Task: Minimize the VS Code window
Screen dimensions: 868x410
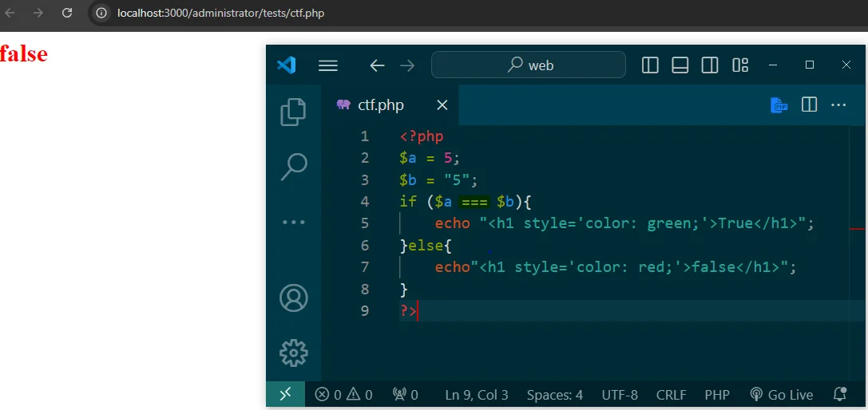Action: [x=774, y=65]
